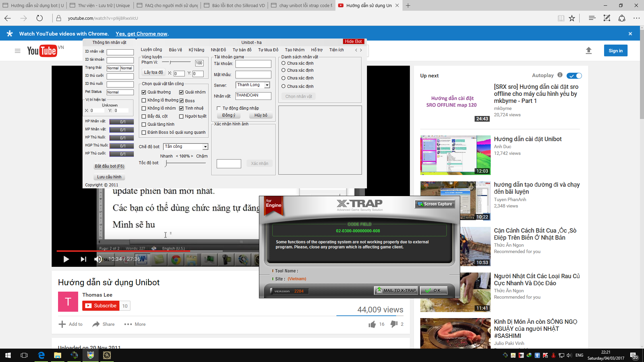Refresh the browser page
644x362 pixels.
40,18
